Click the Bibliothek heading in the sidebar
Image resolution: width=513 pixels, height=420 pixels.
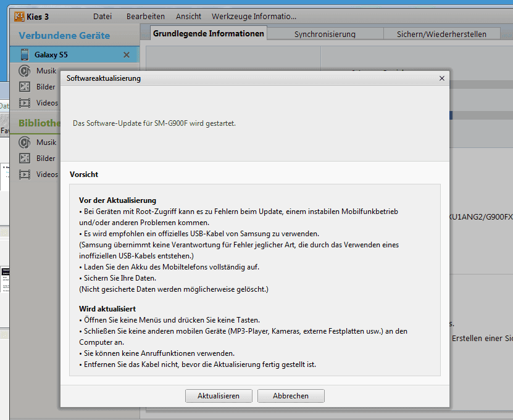click(x=40, y=123)
